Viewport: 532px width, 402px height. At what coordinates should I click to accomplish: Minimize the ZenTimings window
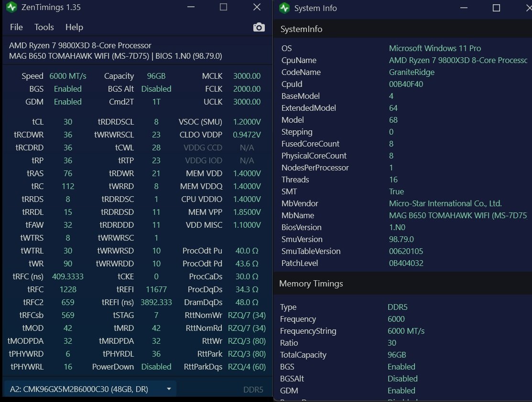coord(191,7)
